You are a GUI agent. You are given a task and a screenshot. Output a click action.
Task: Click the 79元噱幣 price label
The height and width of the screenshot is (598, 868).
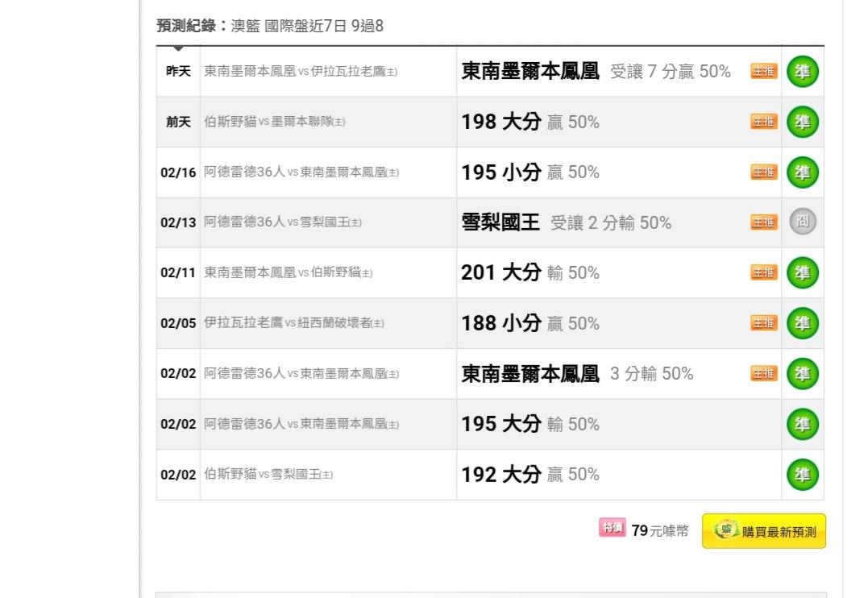pos(660,531)
